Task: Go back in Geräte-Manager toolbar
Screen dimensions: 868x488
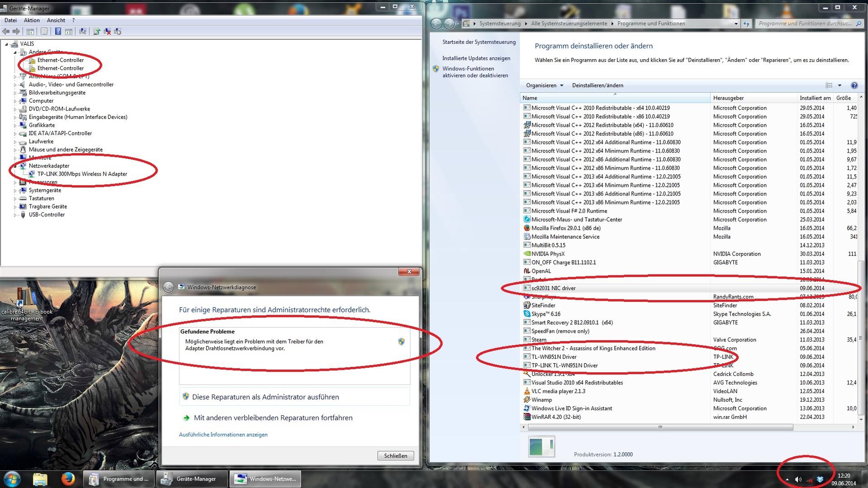Action: point(6,31)
